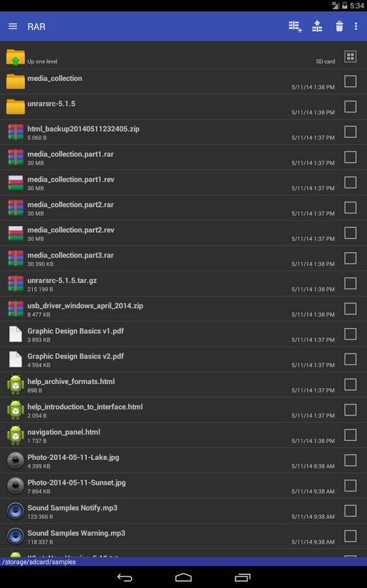Tap the Android back button
367x588 pixels.
pos(125,578)
